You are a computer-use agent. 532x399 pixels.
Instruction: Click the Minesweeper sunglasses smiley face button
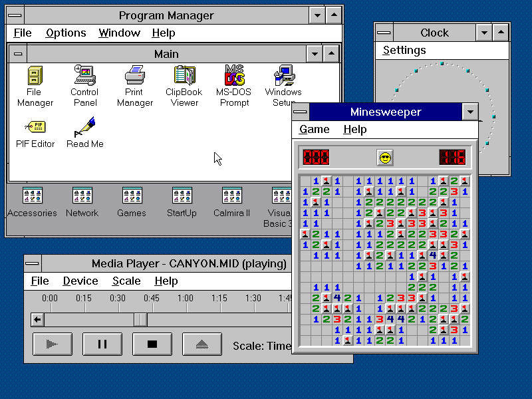tap(385, 158)
